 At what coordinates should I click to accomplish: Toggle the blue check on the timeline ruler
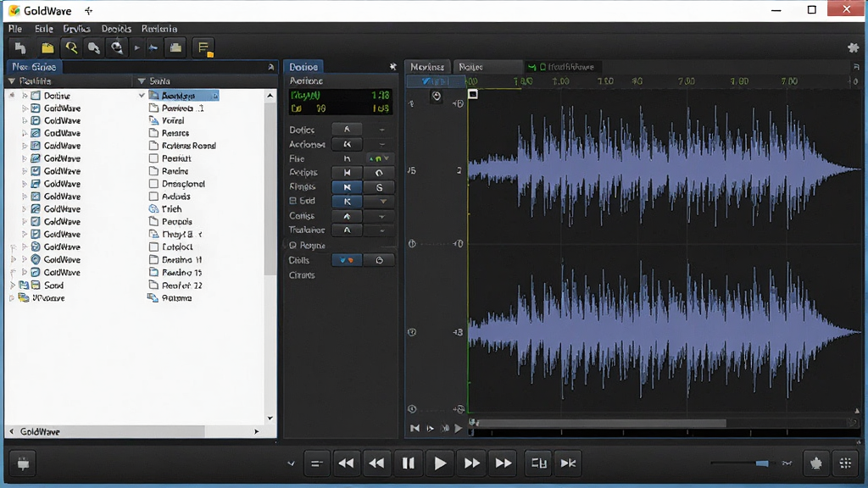pyautogui.click(x=426, y=81)
